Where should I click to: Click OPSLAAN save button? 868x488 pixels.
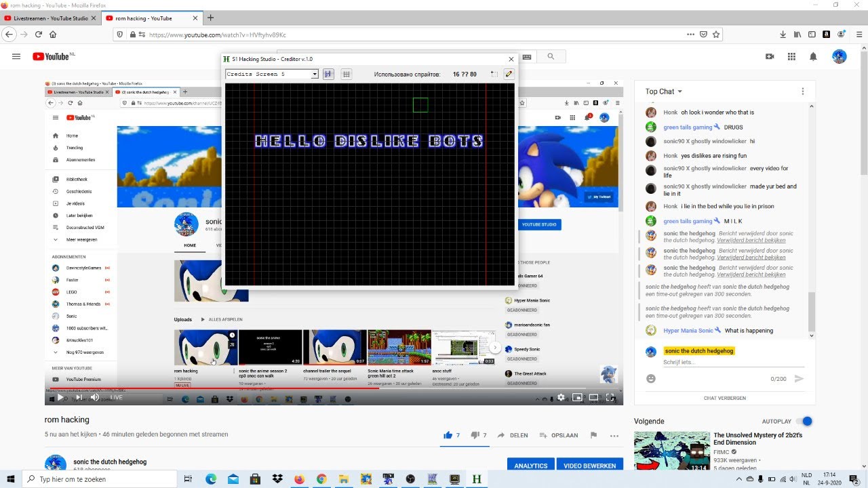(559, 435)
